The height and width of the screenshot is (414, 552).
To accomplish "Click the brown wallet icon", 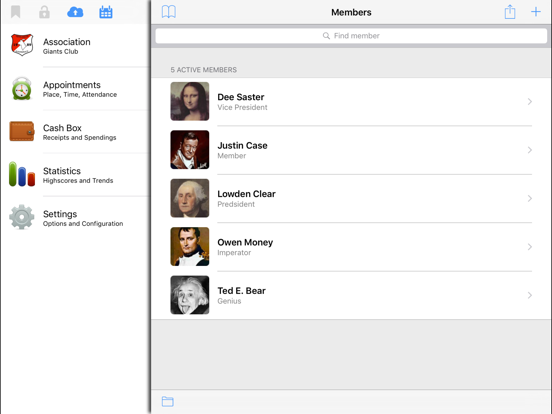I will pyautogui.click(x=22, y=131).
